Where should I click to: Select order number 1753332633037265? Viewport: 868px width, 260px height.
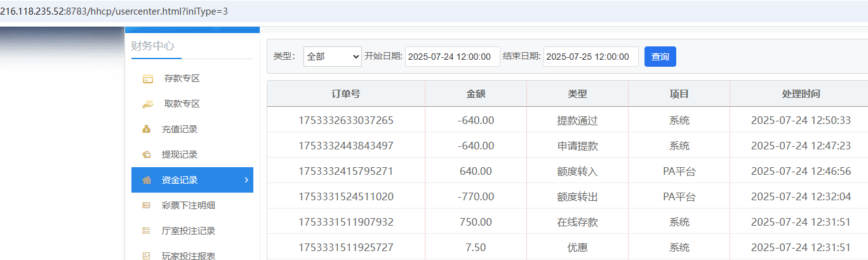point(346,120)
